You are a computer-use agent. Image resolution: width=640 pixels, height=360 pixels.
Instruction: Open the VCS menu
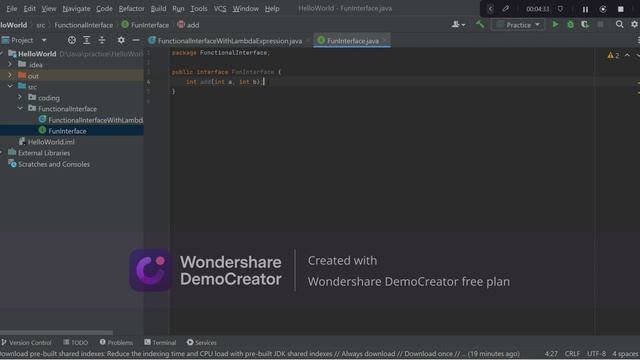click(x=220, y=9)
